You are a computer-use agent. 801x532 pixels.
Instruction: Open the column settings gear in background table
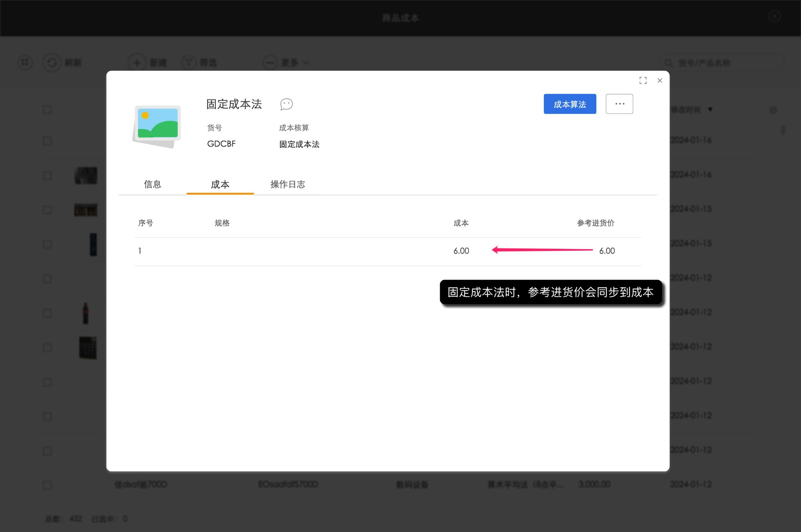pos(773,110)
